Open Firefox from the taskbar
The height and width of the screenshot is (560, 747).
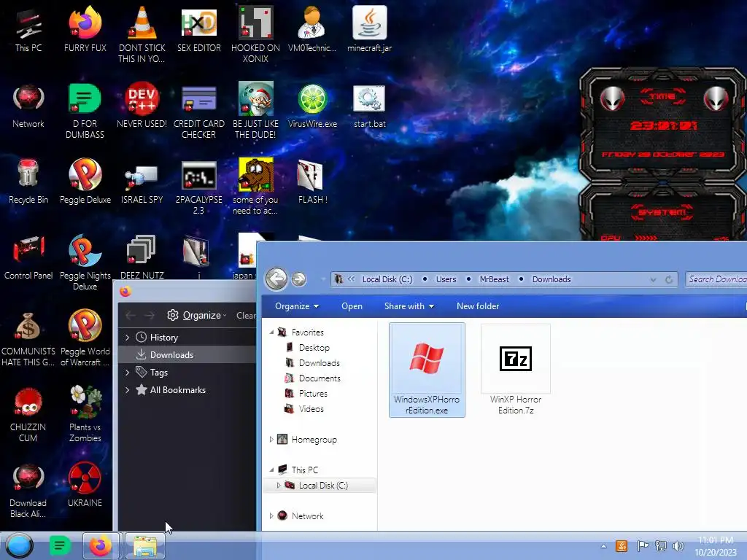coord(101,545)
